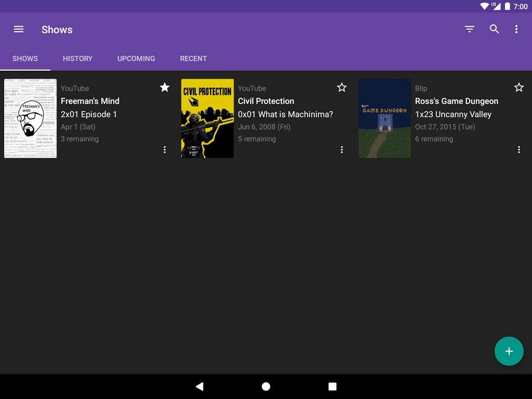Tap the search magnifier icon

494,29
